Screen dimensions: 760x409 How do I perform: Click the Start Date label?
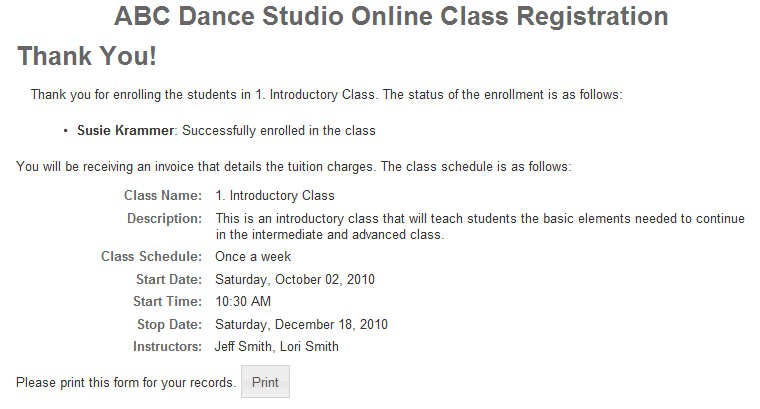pyautogui.click(x=169, y=280)
